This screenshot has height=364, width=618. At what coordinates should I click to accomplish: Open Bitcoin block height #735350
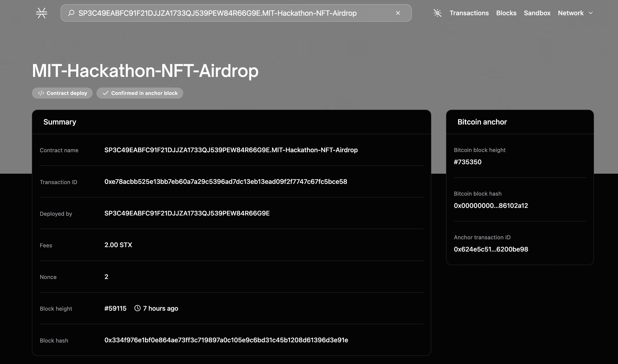click(x=467, y=162)
